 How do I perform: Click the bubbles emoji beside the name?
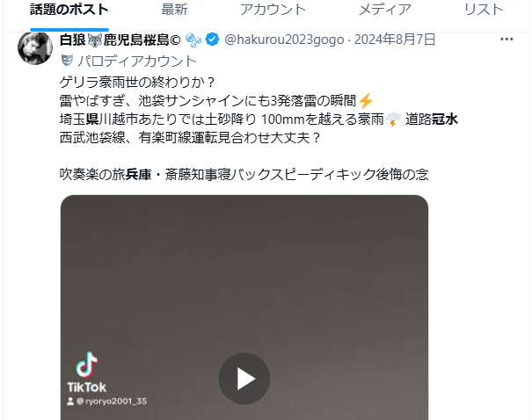coord(193,40)
